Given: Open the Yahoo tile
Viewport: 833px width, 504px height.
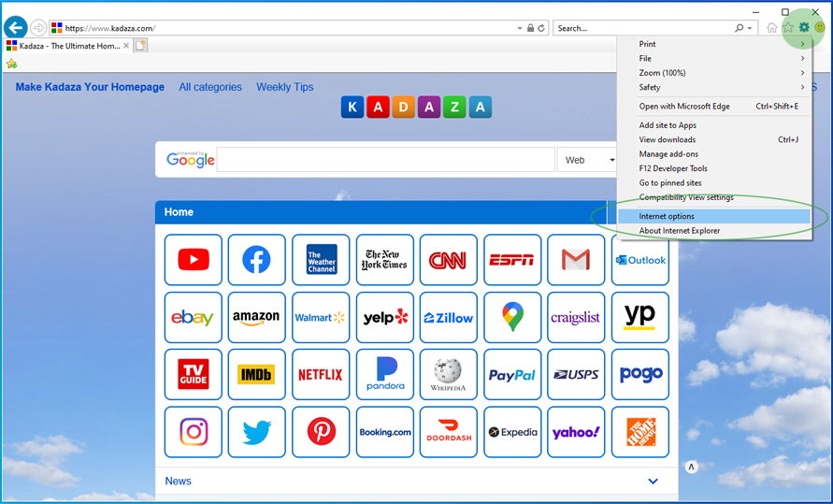Looking at the screenshot, I should tap(576, 432).
